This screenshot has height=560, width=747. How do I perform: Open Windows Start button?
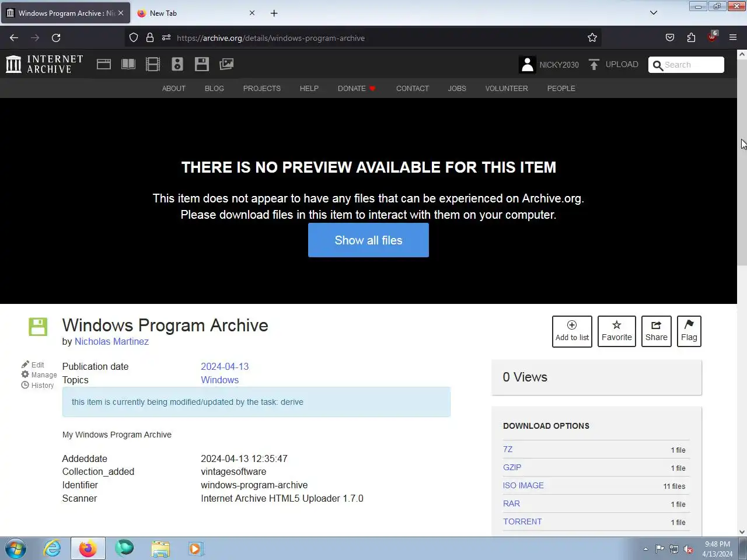(x=16, y=549)
